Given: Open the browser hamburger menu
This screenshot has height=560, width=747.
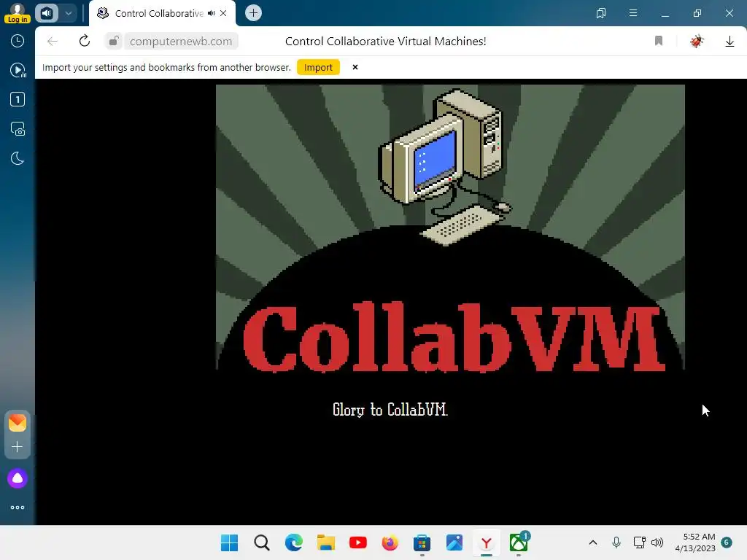Looking at the screenshot, I should pos(633,13).
